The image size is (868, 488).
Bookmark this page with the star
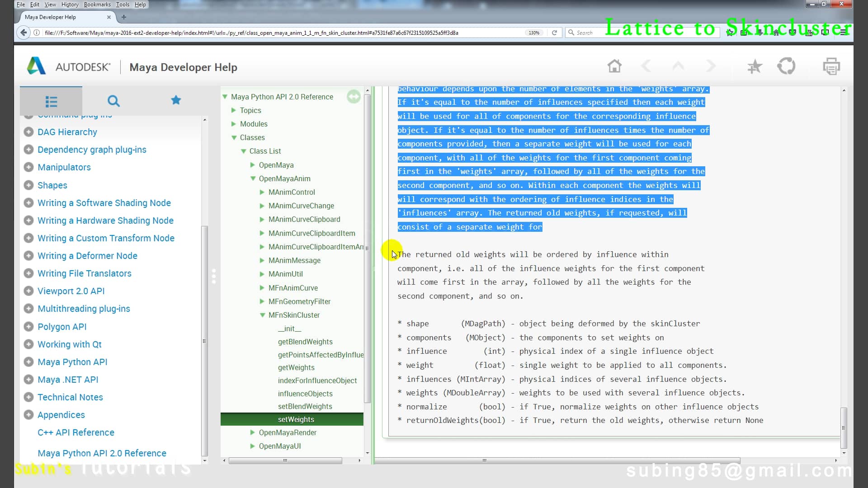point(729,33)
